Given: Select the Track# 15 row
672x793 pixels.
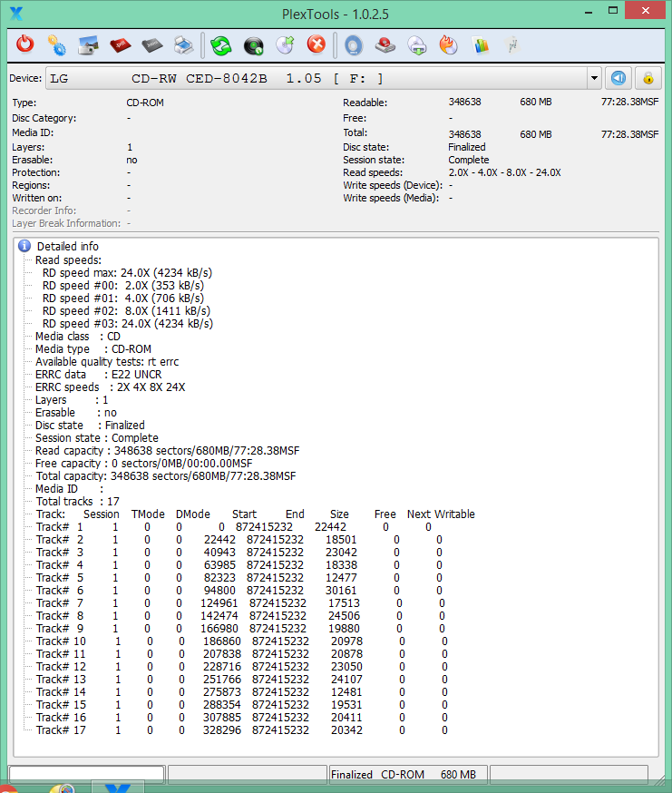Looking at the screenshot, I should [x=242, y=705].
